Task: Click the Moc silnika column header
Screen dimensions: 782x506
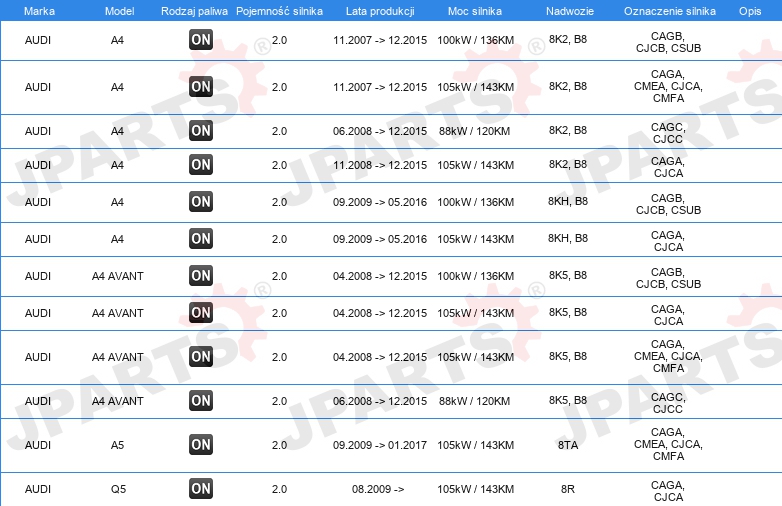Action: pyautogui.click(x=475, y=11)
